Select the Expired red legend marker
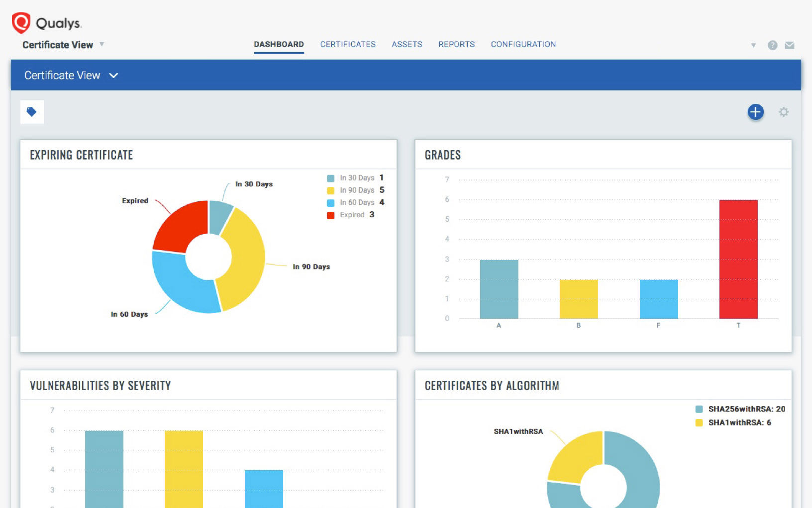Image resolution: width=812 pixels, height=508 pixels. (x=330, y=214)
